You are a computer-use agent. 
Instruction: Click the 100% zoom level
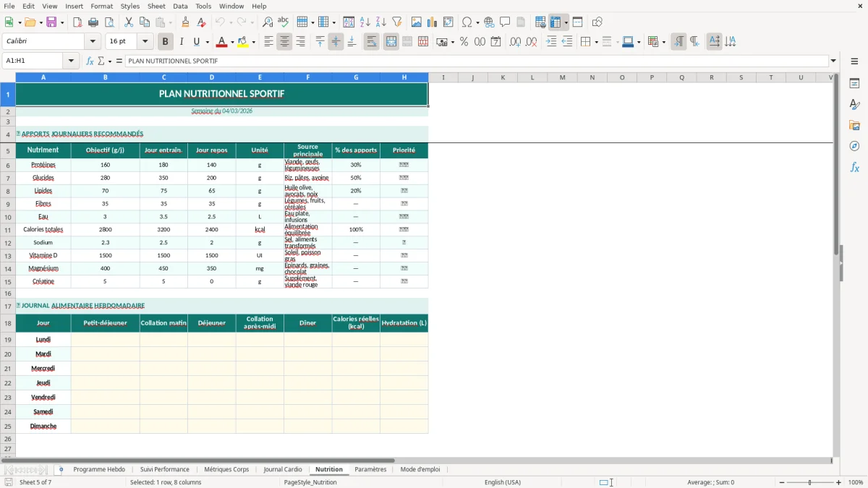pyautogui.click(x=856, y=482)
